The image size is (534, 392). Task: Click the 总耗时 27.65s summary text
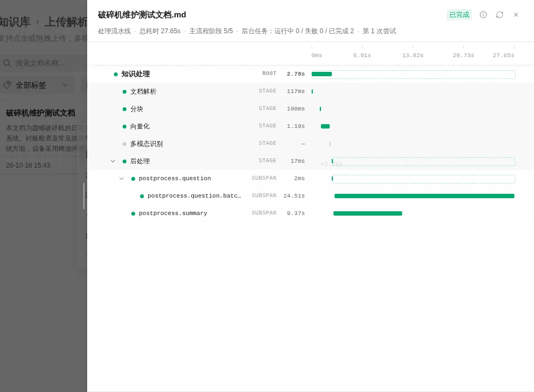pyautogui.click(x=160, y=31)
